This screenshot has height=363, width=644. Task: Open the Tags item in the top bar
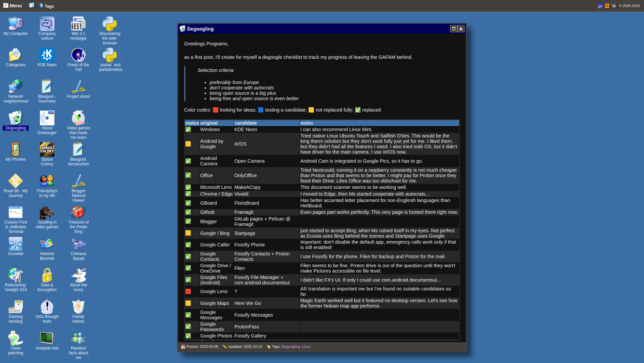[x=47, y=6]
